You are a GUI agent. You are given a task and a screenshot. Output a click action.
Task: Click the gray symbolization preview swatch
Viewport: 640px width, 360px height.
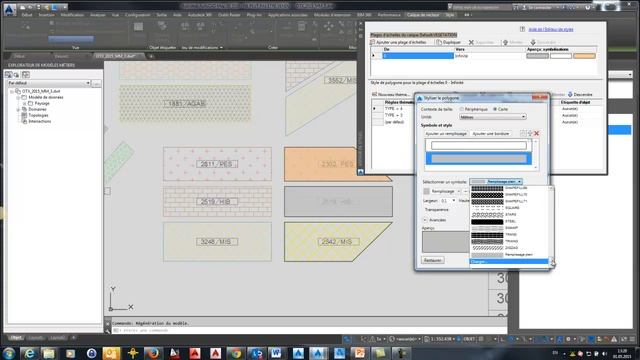pyautogui.click(x=537, y=56)
